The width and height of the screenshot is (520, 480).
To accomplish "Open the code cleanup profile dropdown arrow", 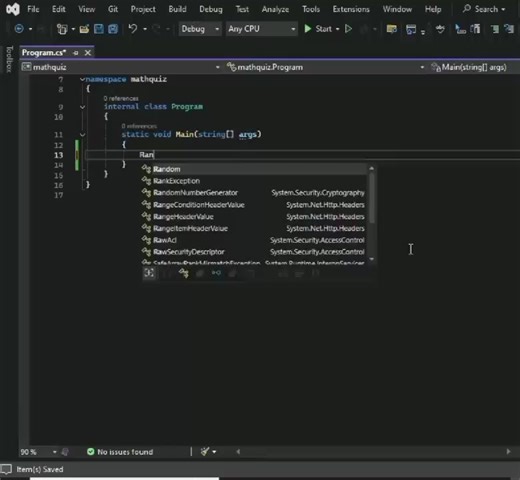I will [214, 452].
